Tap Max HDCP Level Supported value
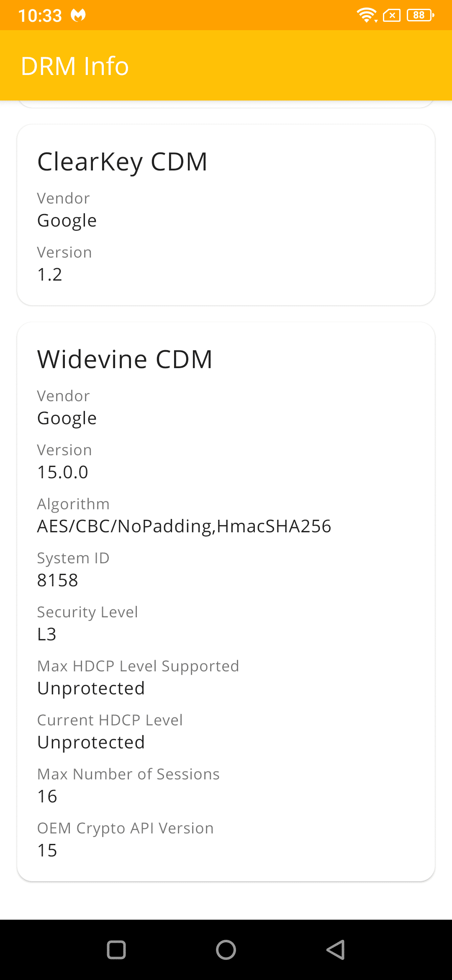The image size is (452, 980). pyautogui.click(x=91, y=689)
